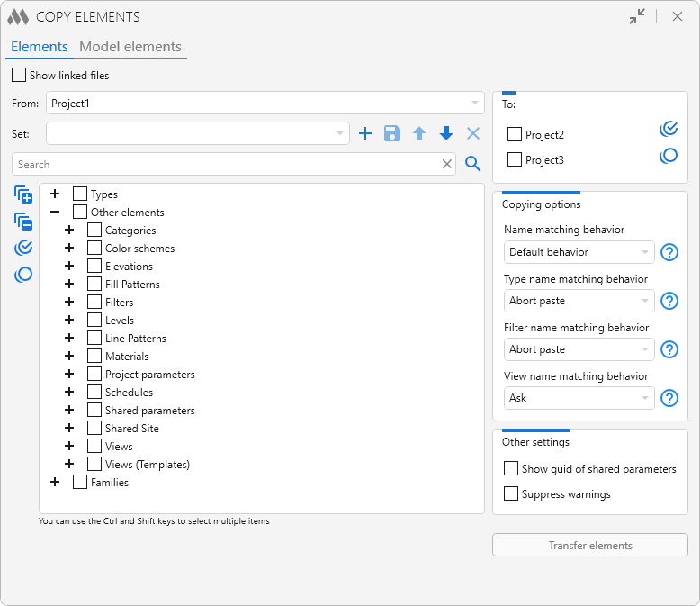The image size is (700, 606).
Task: Expand the Families tree node
Action: click(55, 483)
